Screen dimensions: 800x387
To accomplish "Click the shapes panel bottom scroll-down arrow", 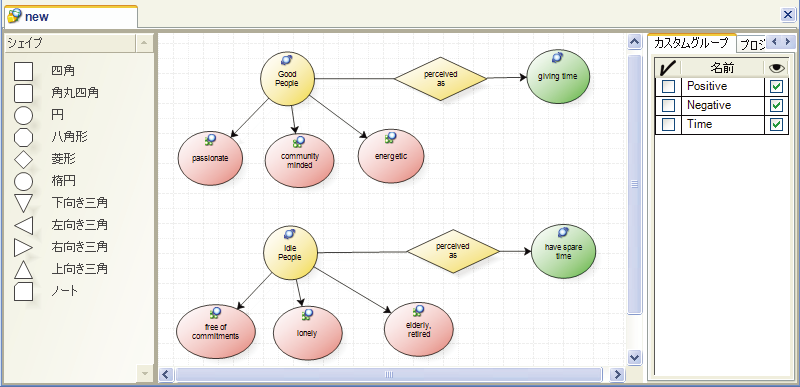I will [144, 374].
